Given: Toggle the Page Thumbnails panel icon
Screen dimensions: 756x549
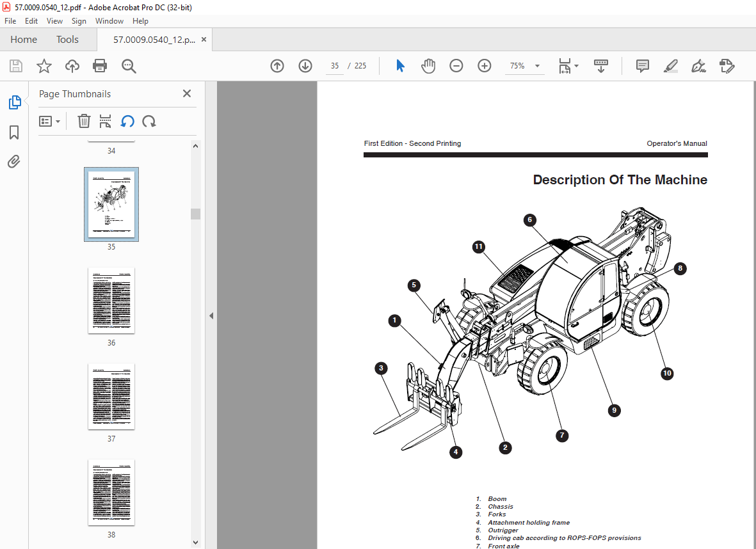Looking at the screenshot, I should coord(15,102).
